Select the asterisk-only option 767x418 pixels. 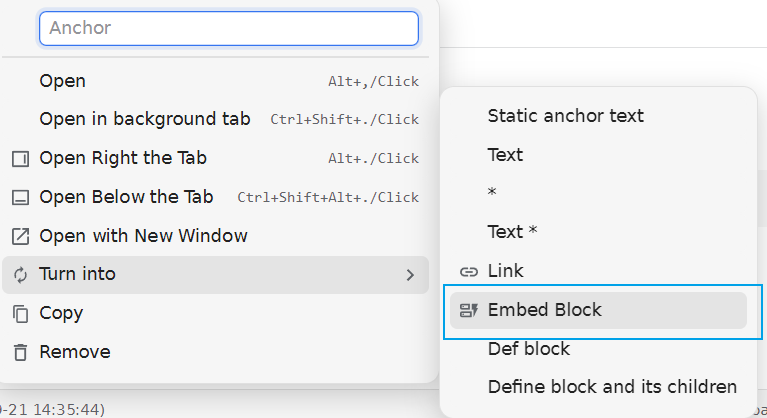coord(492,193)
